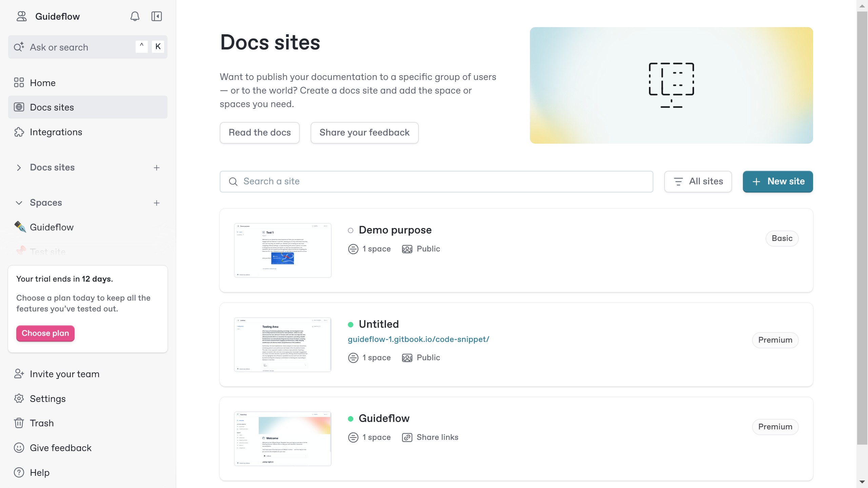Click the Guideflow space pen emoji icon
The height and width of the screenshot is (488, 868).
click(x=20, y=227)
